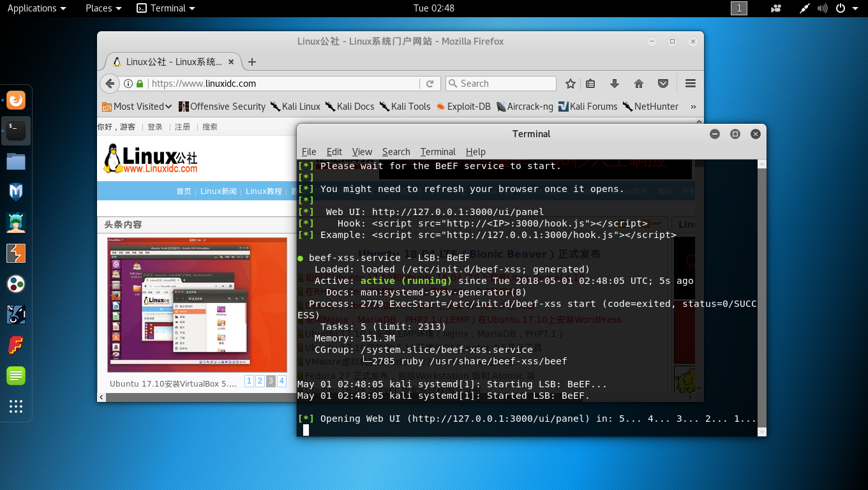Open the Exploit-DB bookmark
Image resolution: width=868 pixels, height=490 pixels.
point(463,107)
